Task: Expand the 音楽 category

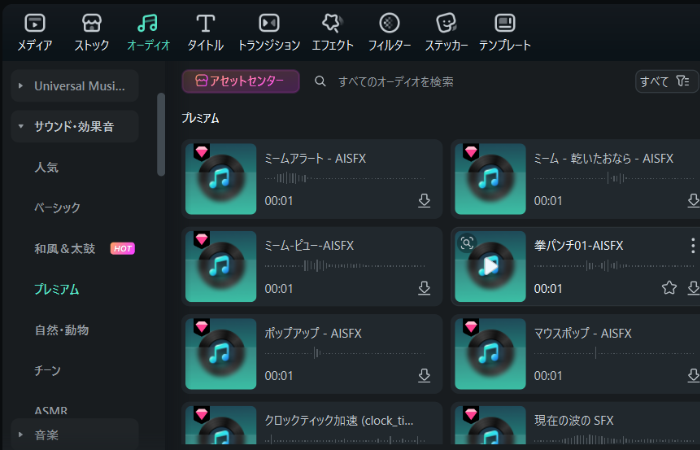Action: 75,434
